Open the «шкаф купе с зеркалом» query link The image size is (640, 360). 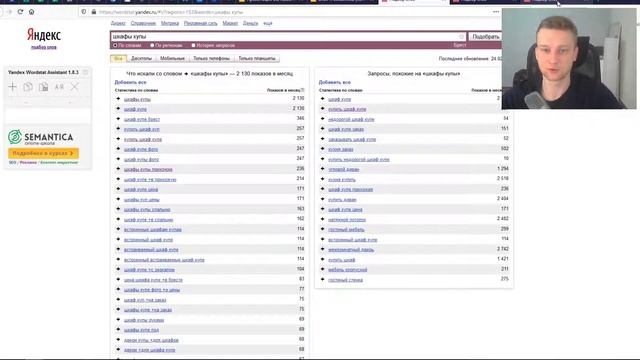pos(149,270)
